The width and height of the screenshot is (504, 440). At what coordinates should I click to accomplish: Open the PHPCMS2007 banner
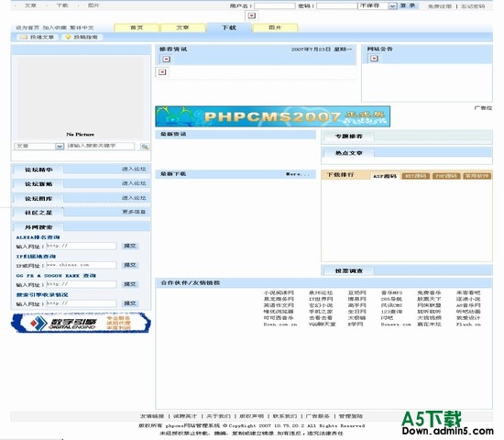click(272, 116)
